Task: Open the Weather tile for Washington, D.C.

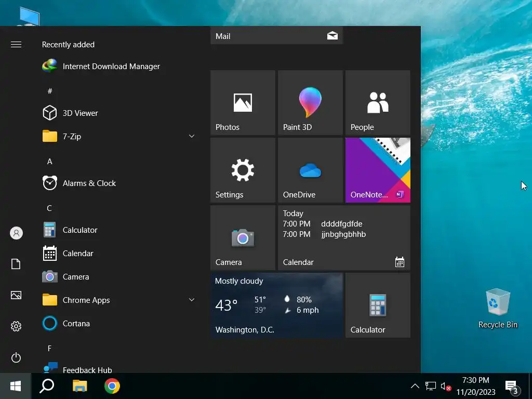Action: coord(277,305)
